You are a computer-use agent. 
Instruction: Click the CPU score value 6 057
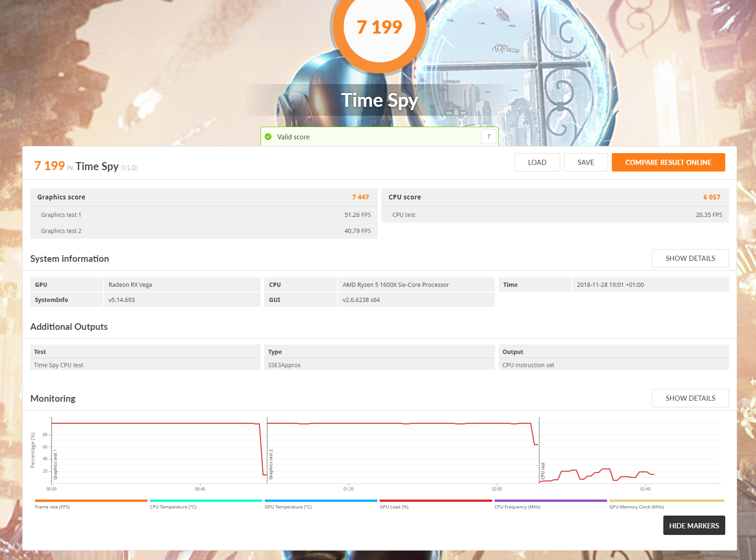(712, 197)
